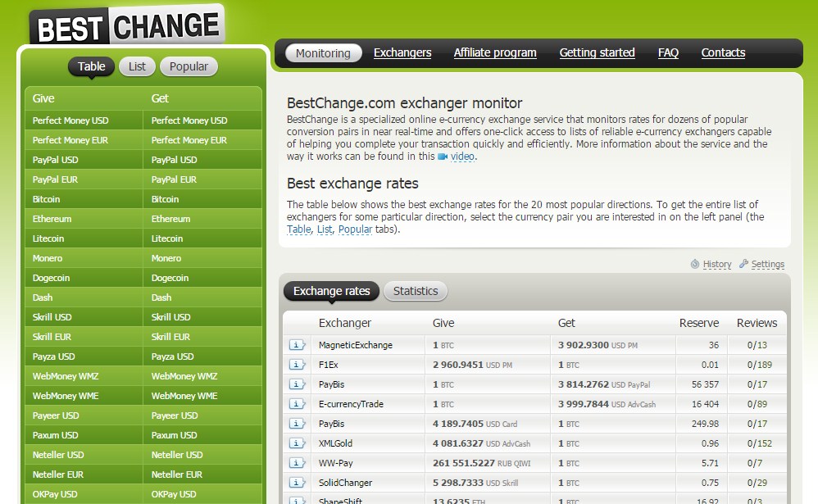Go to Exchangers page
Screen dimensions: 818x504
coord(402,52)
